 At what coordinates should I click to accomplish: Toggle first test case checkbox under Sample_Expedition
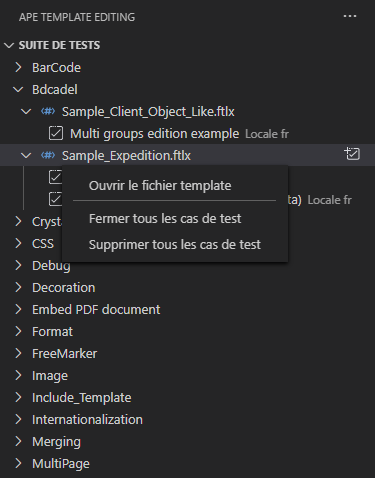tap(55, 177)
